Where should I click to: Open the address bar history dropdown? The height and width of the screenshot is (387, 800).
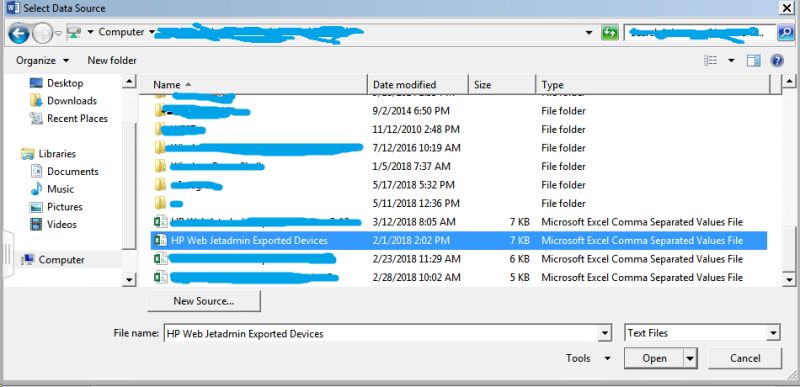pos(589,33)
